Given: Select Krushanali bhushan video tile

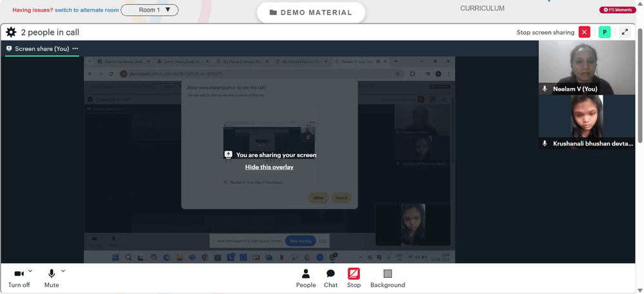Looking at the screenshot, I should pyautogui.click(x=587, y=122).
